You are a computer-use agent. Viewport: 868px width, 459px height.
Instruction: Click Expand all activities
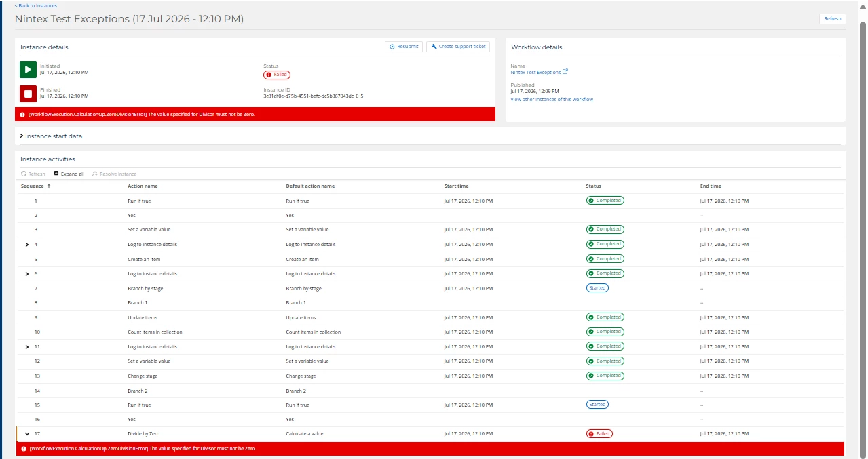[69, 174]
